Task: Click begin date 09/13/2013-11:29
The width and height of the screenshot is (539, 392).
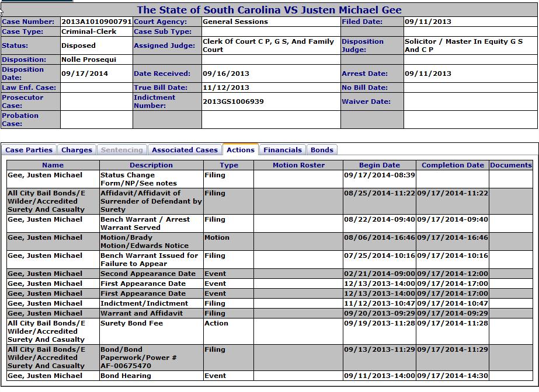Action: tap(379, 349)
